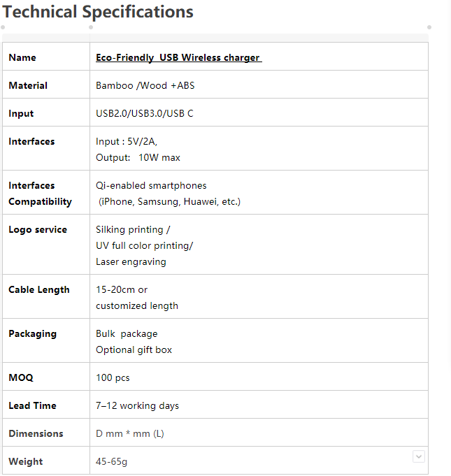Screen dimensions: 451x476
Task: Click the Cable Length label cell
Action: [x=39, y=289]
